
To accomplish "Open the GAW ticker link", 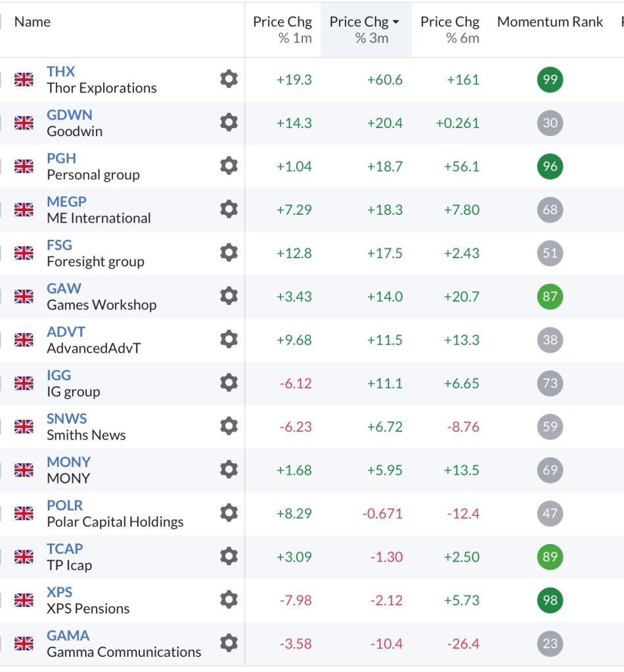I will [x=64, y=288].
